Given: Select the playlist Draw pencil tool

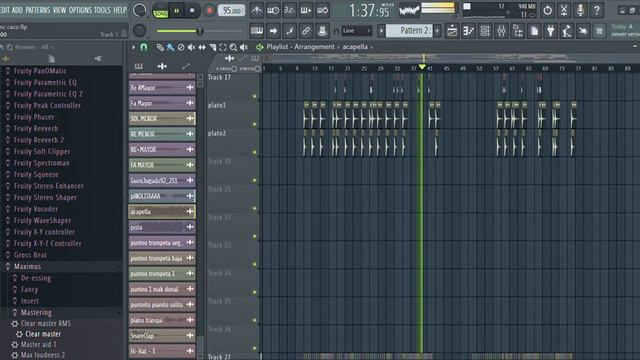Looking at the screenshot, I should (160, 47).
